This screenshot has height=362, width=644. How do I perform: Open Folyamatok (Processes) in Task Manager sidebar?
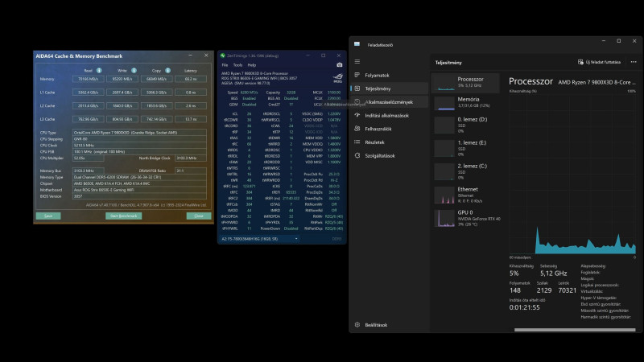click(390, 75)
